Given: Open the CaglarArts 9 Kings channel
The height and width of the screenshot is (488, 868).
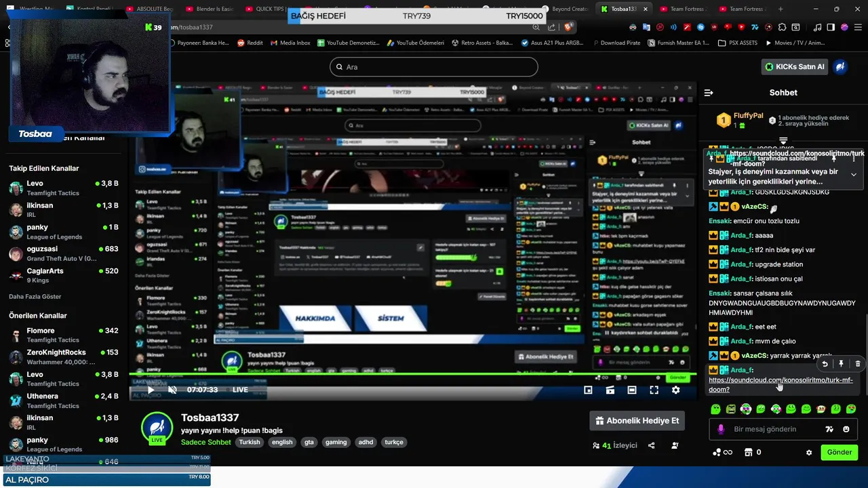Looking at the screenshot, I should point(64,275).
